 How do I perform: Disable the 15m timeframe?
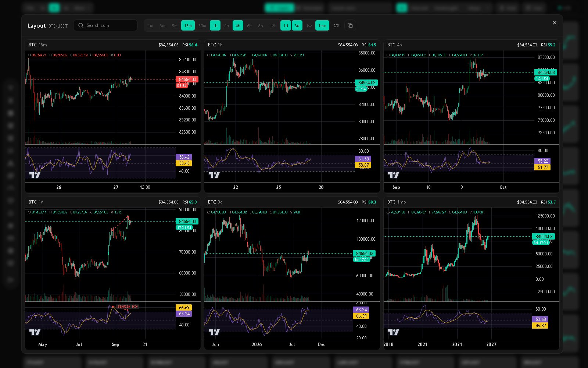tap(188, 26)
